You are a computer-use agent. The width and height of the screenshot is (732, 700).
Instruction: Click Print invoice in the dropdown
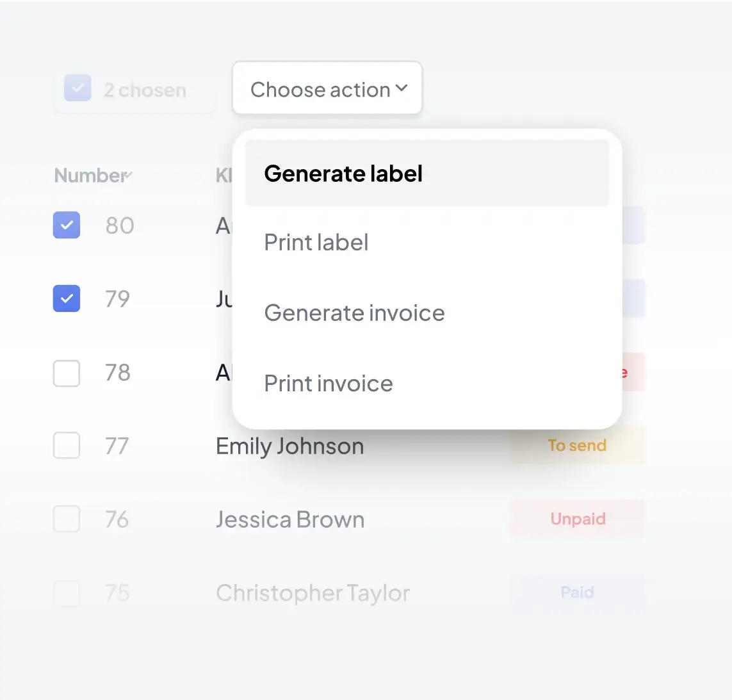pos(329,384)
